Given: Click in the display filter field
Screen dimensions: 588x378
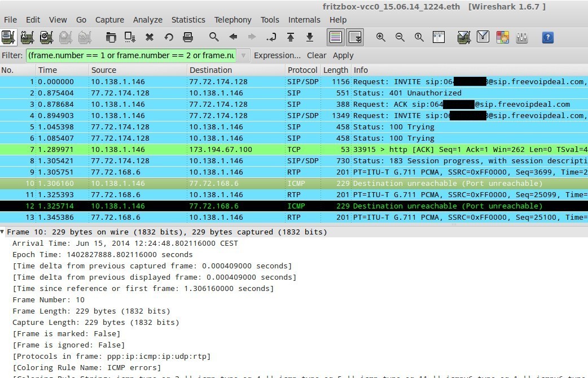Looking at the screenshot, I should 131,55.
